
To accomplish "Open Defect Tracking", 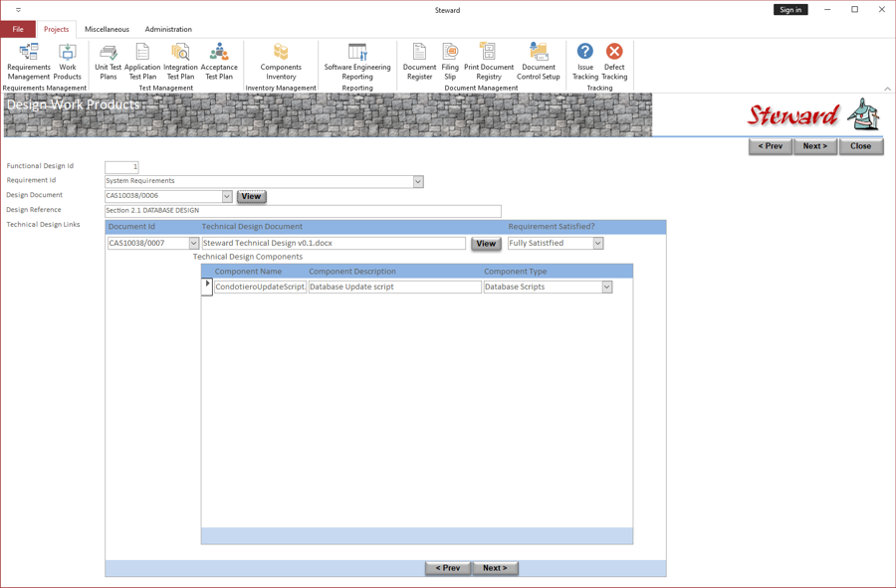I will [x=614, y=62].
